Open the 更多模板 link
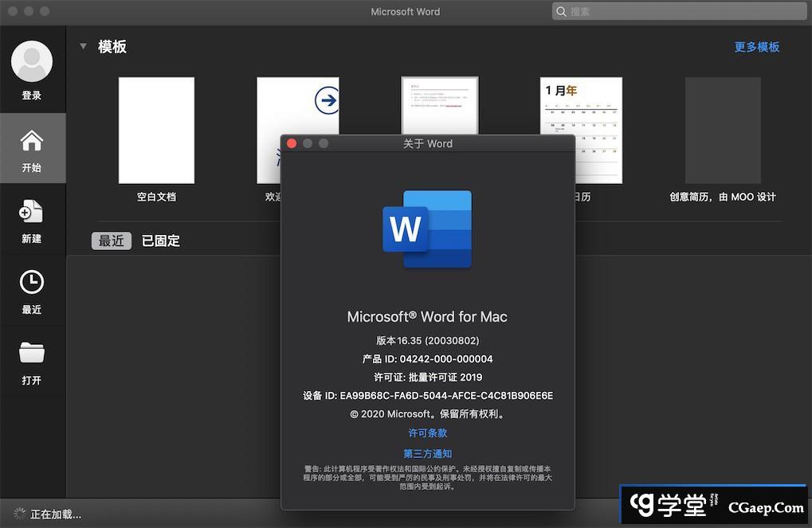812x528 pixels. pyautogui.click(x=756, y=47)
